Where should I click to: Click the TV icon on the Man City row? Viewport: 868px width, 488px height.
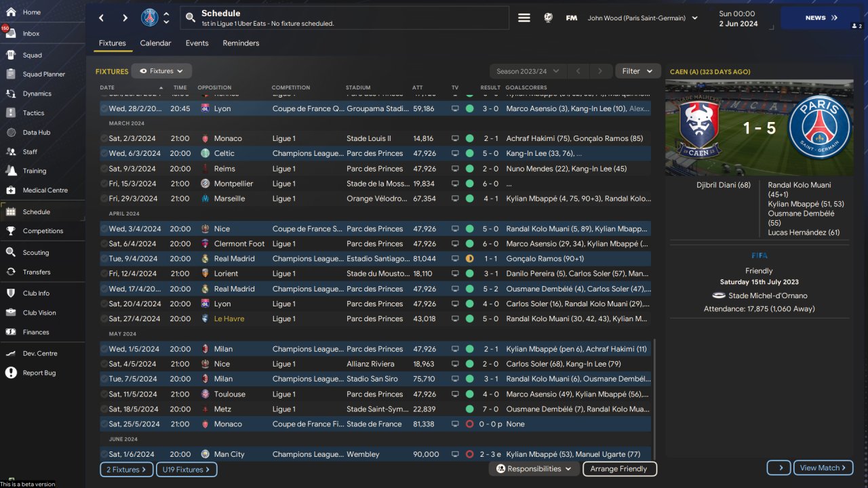(x=455, y=454)
